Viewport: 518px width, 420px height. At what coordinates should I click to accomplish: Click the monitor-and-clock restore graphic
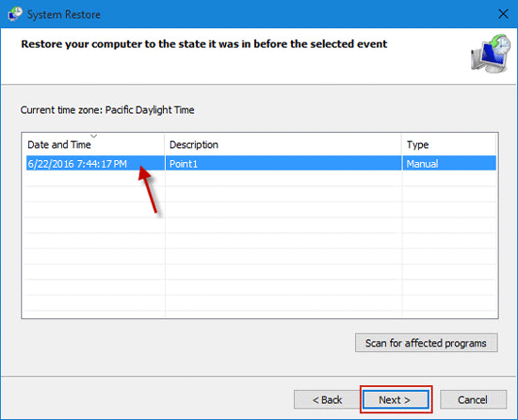[491, 54]
